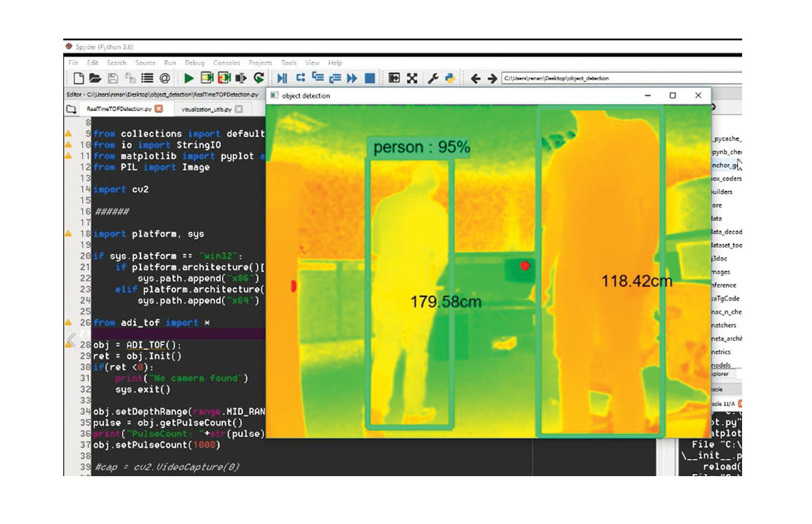Click warning icon on line 26

(x=67, y=323)
